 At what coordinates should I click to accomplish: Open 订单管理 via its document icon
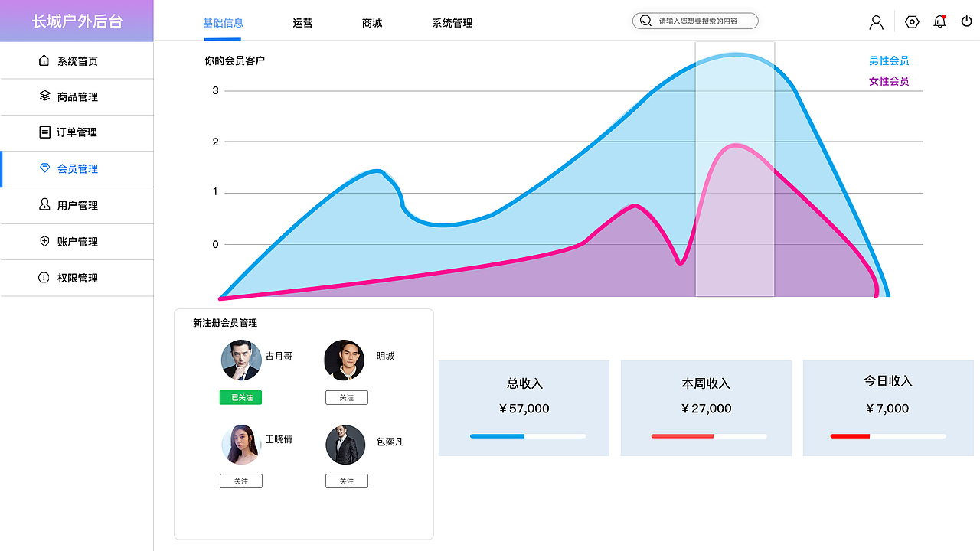tap(44, 132)
